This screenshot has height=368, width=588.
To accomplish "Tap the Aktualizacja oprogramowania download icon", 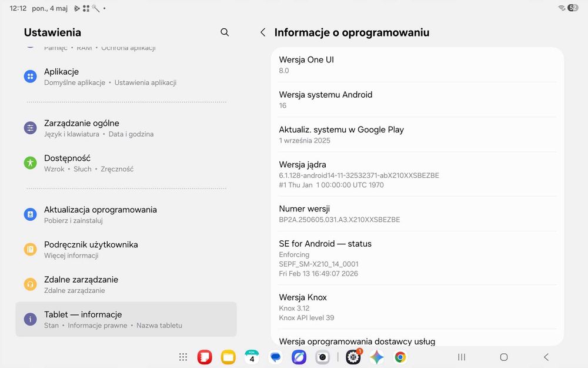I will 31,214.
